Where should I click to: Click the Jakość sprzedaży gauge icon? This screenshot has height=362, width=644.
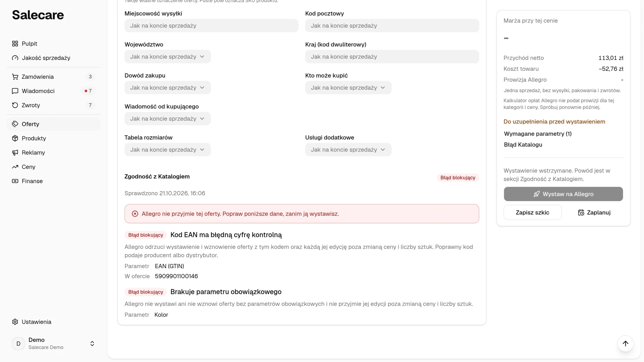[x=15, y=58]
